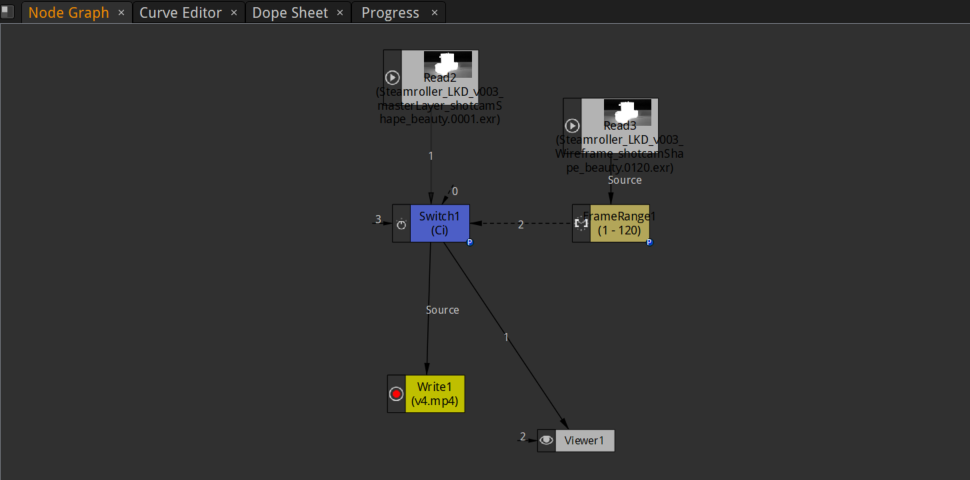Click input 2 arrow on Viewer1
Viewport: 970px width, 480px height.
(527, 438)
